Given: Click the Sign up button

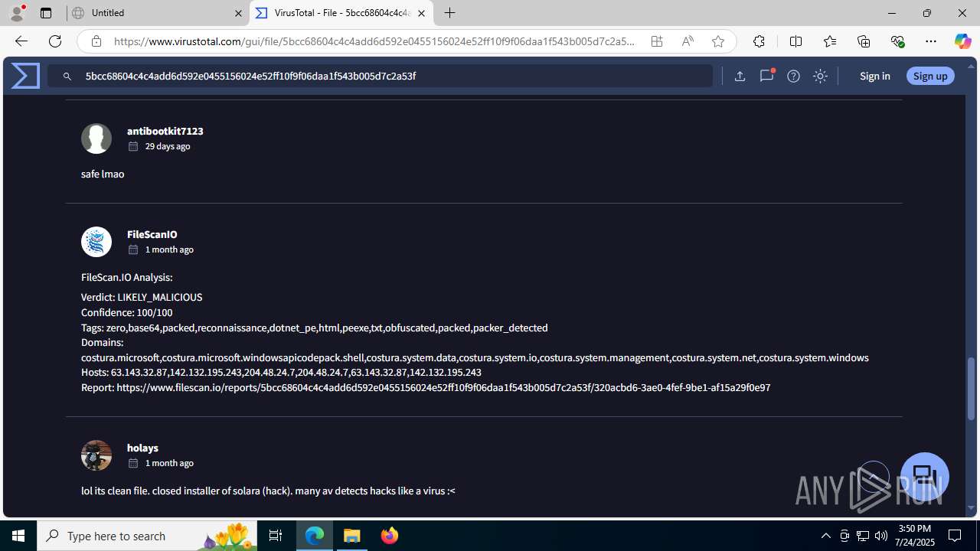Looking at the screenshot, I should [930, 76].
